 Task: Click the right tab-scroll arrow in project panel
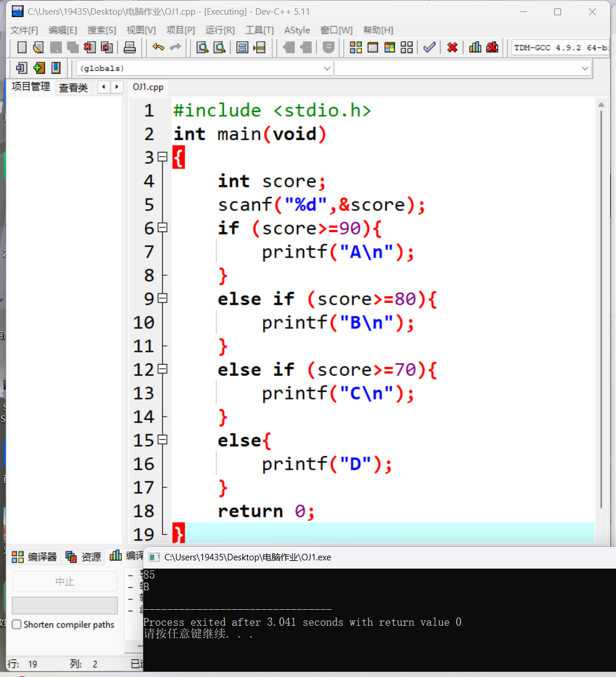[x=117, y=87]
